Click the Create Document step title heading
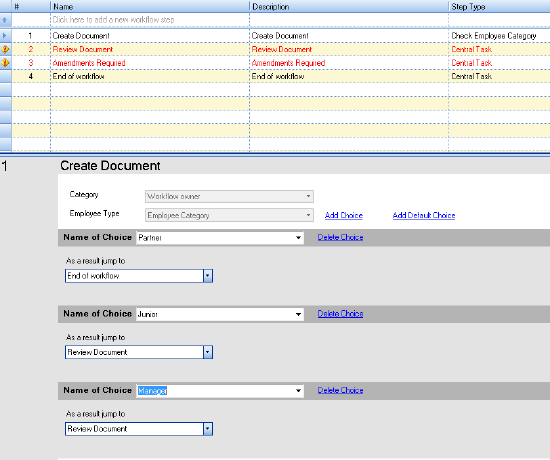Screen dimensions: 550x460 tap(110, 166)
